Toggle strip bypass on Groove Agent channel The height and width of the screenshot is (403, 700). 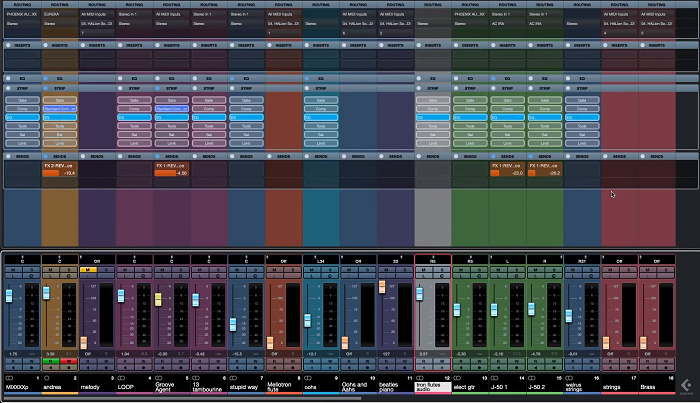tap(158, 88)
